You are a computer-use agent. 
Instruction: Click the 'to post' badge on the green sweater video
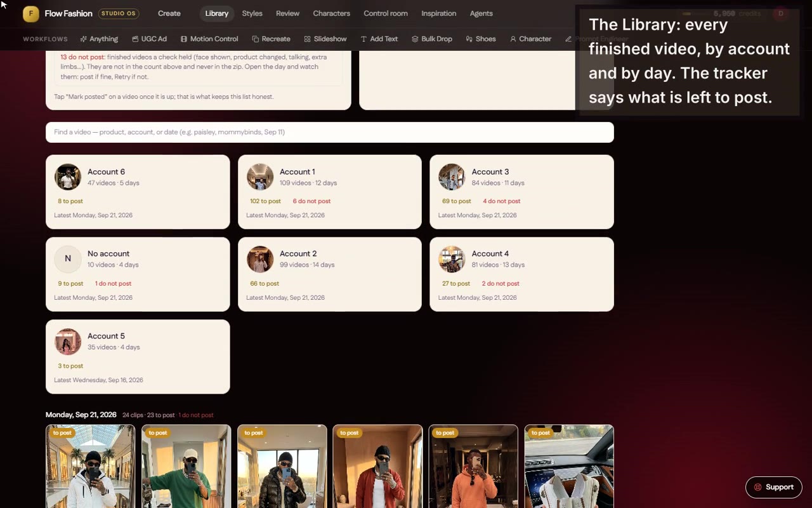click(x=157, y=433)
